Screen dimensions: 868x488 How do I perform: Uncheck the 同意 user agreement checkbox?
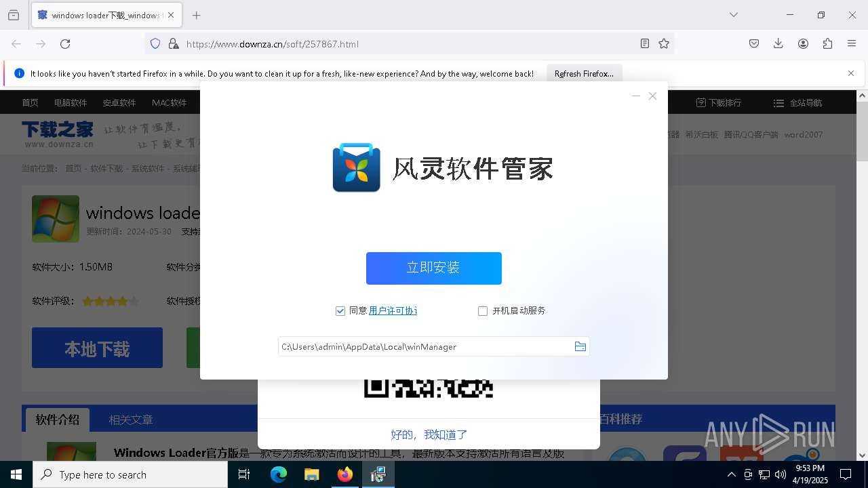click(340, 311)
